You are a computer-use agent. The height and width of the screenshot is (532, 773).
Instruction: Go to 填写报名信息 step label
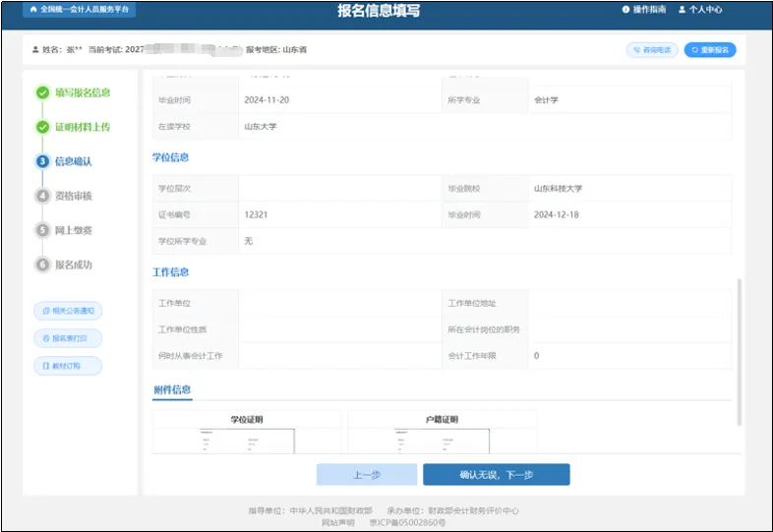pyautogui.click(x=83, y=92)
